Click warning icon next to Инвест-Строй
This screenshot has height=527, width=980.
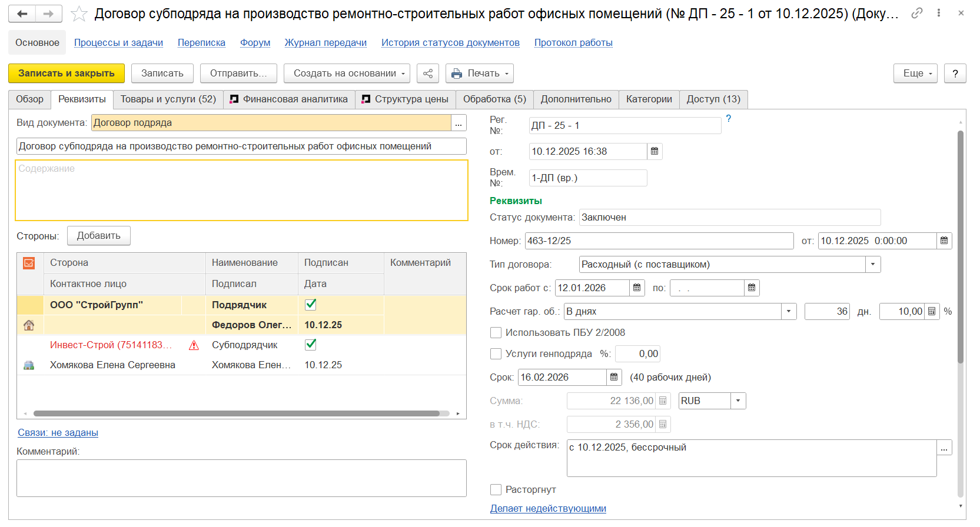coord(194,345)
